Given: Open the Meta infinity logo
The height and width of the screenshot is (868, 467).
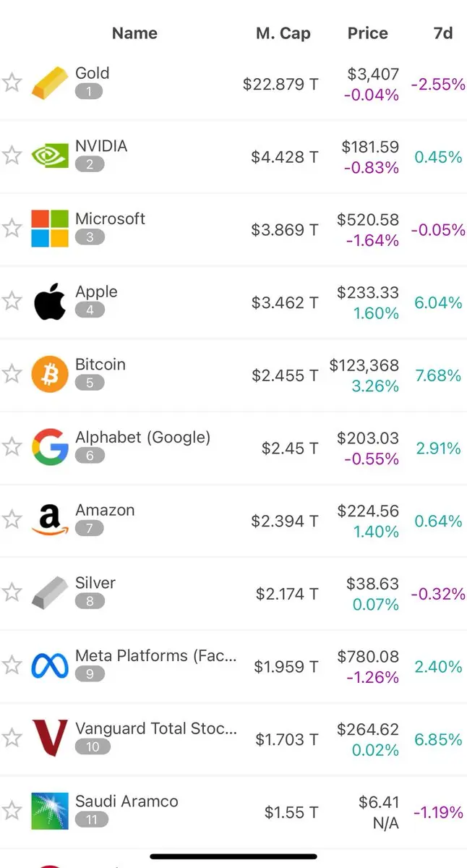Looking at the screenshot, I should (50, 665).
